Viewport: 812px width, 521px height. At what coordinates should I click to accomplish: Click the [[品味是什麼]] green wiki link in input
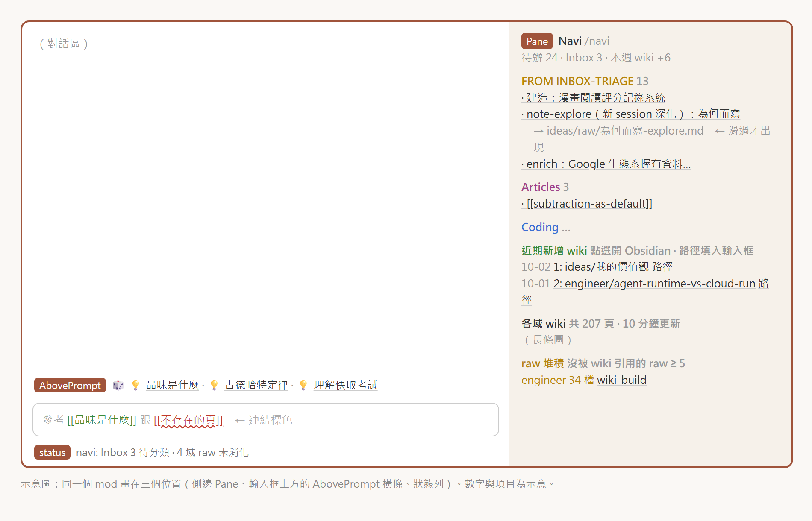coord(102,420)
